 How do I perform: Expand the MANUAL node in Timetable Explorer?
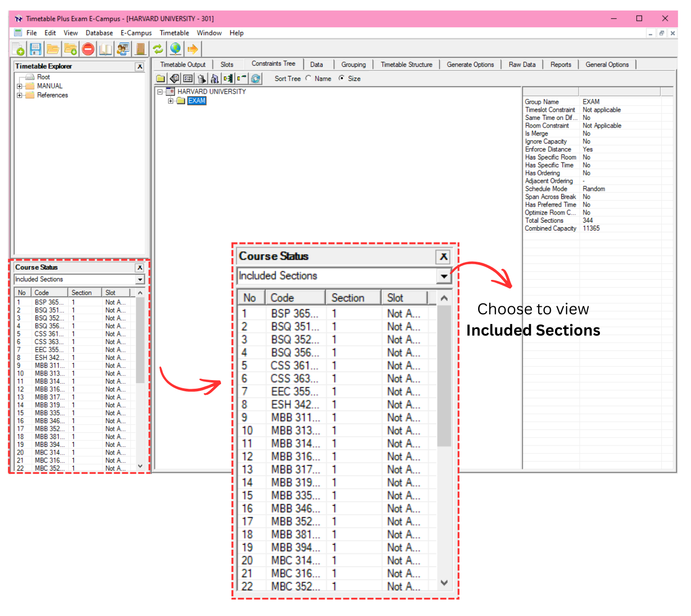(19, 86)
